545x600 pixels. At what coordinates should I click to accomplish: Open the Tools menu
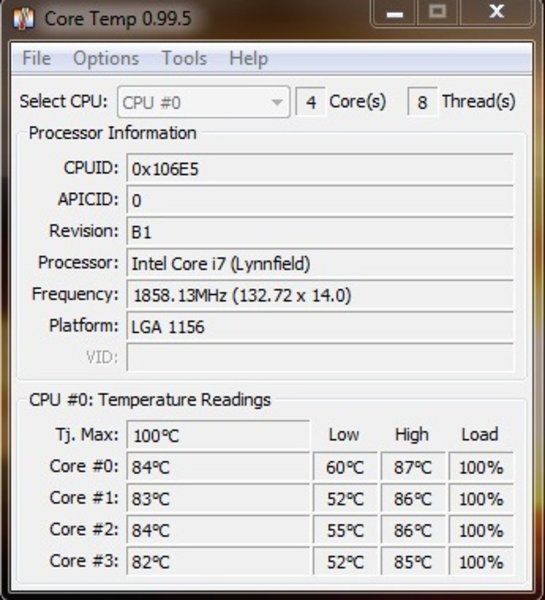[x=184, y=59]
